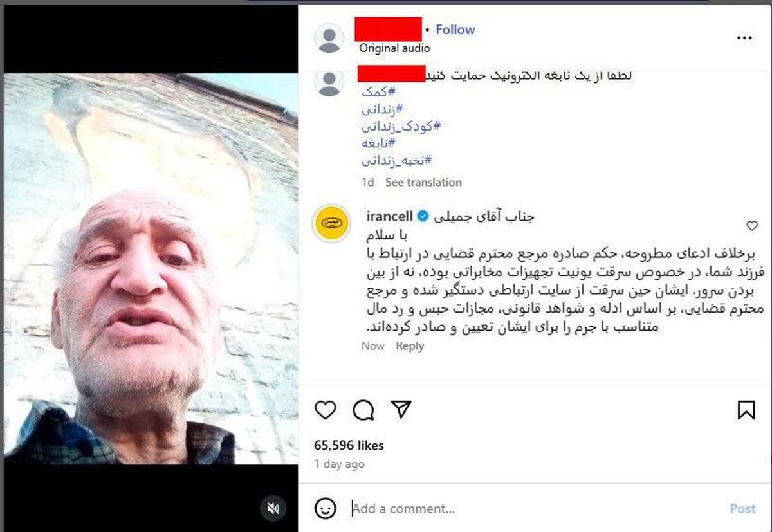Unmute the video sound
Screen dimensions: 772x532
273,508
